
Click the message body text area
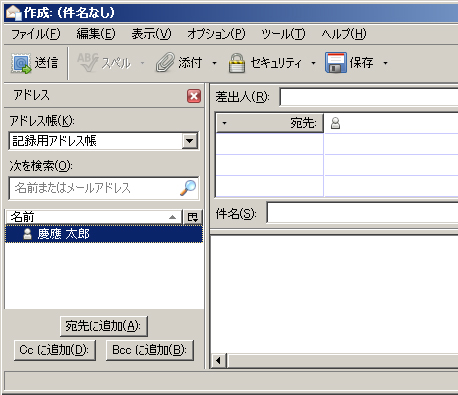pos(334,294)
